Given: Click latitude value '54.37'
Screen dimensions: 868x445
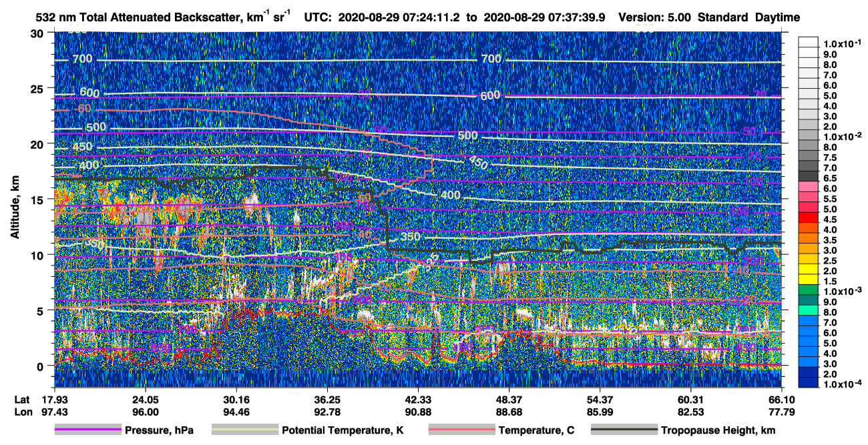Looking at the screenshot, I should [x=600, y=399].
